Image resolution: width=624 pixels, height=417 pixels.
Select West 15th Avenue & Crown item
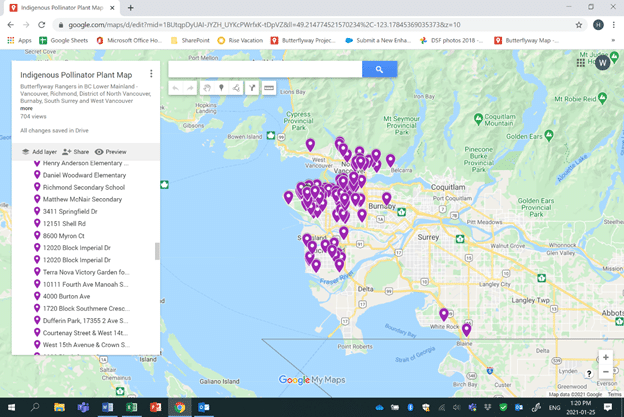point(86,345)
